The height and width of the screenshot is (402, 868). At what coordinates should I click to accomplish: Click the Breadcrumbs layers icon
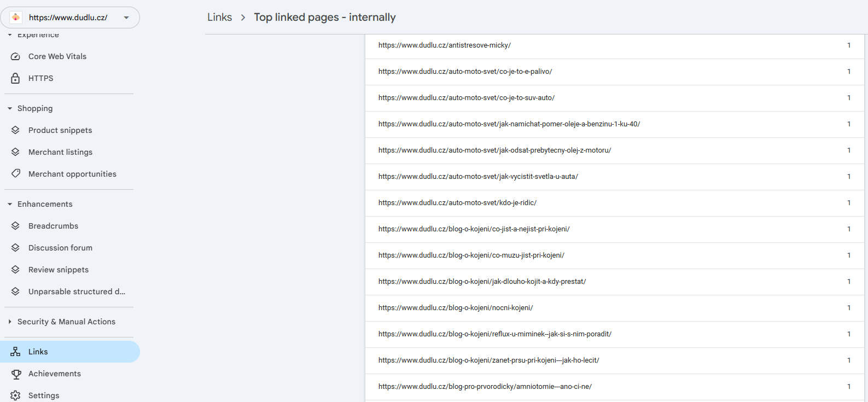15,226
